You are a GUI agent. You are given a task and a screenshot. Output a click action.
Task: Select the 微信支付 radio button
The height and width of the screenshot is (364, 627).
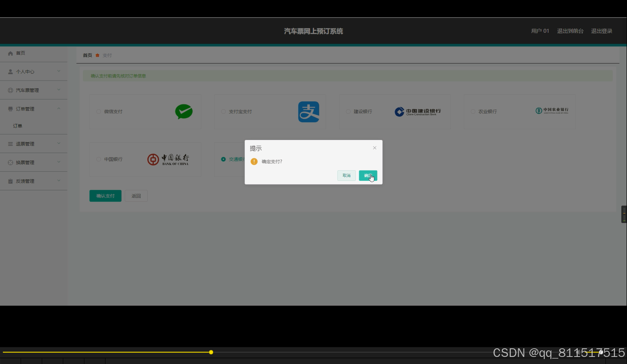coord(98,112)
